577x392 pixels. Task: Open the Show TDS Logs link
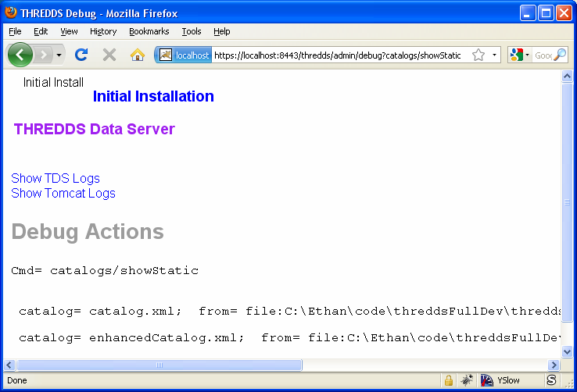[56, 179]
